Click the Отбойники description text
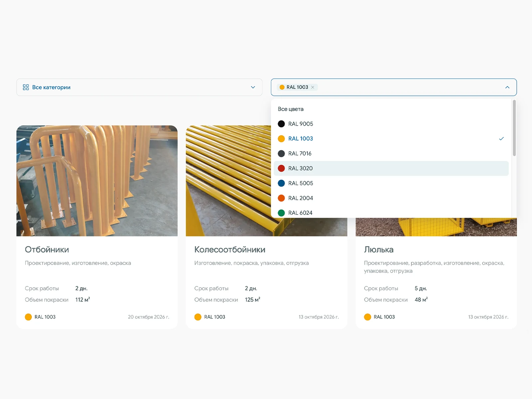This screenshot has height=399, width=532. (78, 263)
